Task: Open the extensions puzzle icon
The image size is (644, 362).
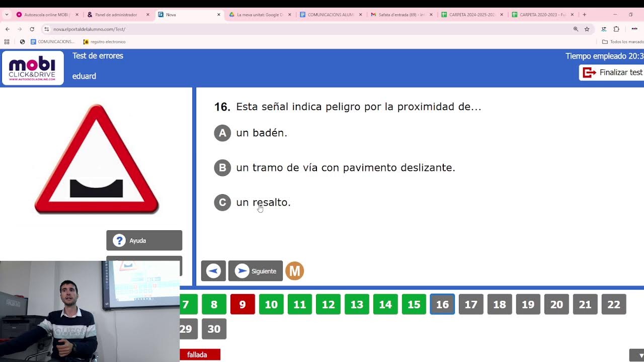Action: point(616,29)
